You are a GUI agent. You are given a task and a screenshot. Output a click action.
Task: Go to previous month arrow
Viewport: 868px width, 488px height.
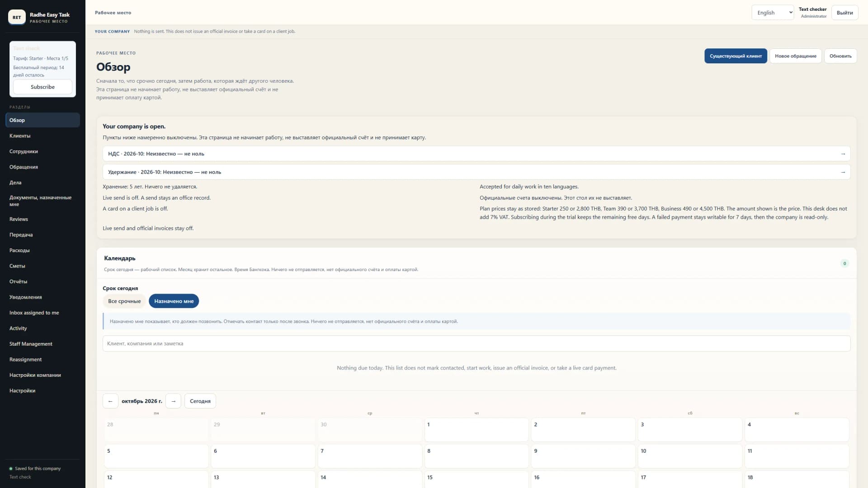(x=110, y=401)
